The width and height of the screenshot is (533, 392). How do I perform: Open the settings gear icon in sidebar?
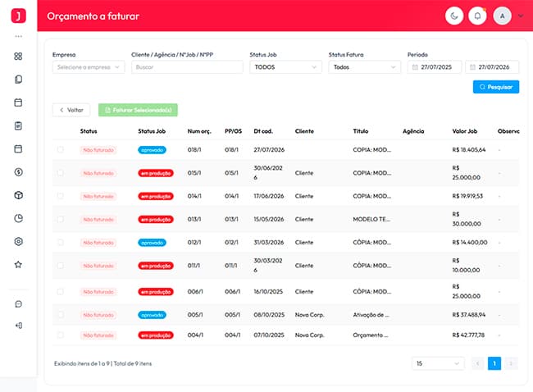pos(18,241)
